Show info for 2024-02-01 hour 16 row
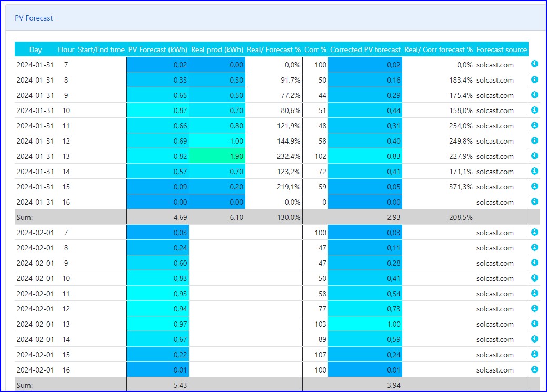 pyautogui.click(x=534, y=369)
